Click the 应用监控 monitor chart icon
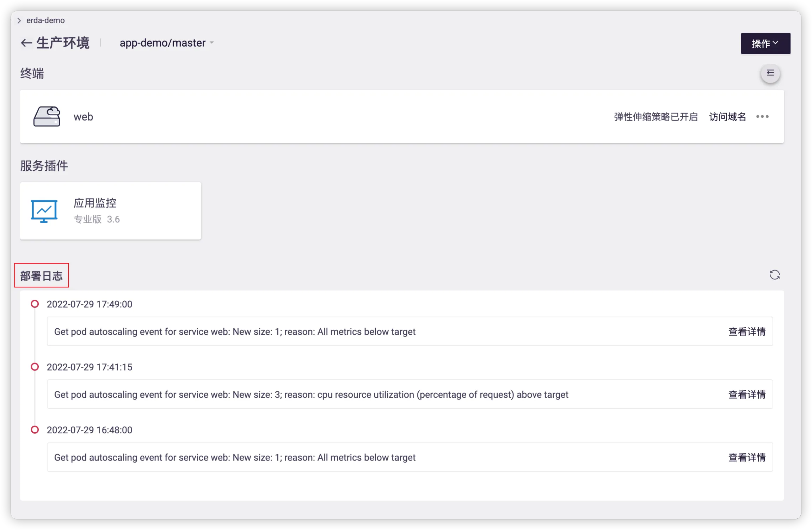Viewport: 812px width, 530px height. pos(44,211)
